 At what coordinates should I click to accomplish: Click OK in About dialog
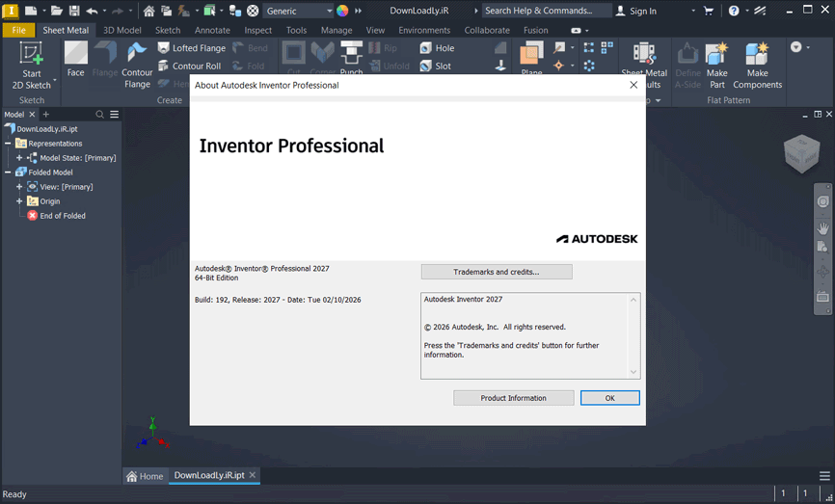609,398
